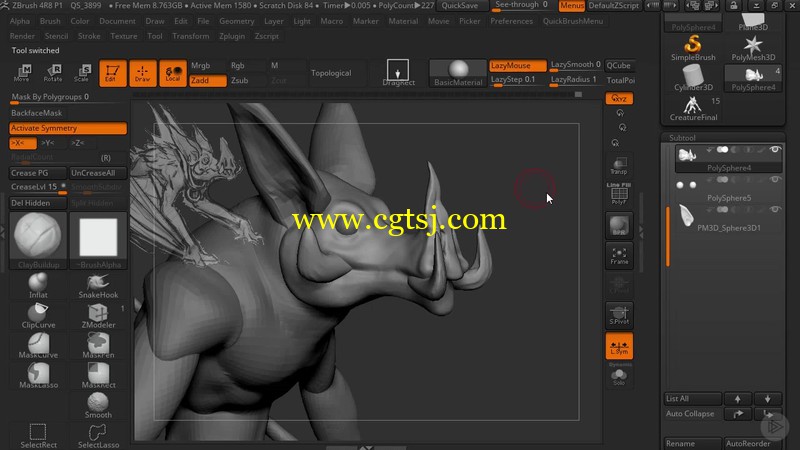The image size is (800, 450).
Task: Toggle L.Sym local symmetry
Action: pos(619,345)
